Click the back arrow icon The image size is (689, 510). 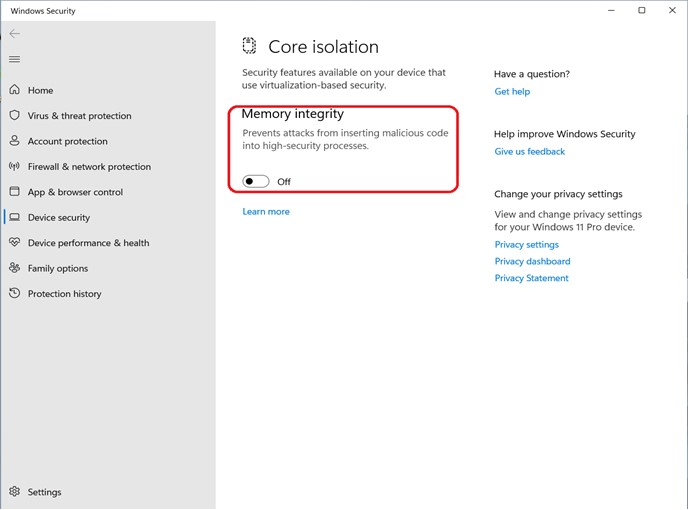click(x=14, y=34)
